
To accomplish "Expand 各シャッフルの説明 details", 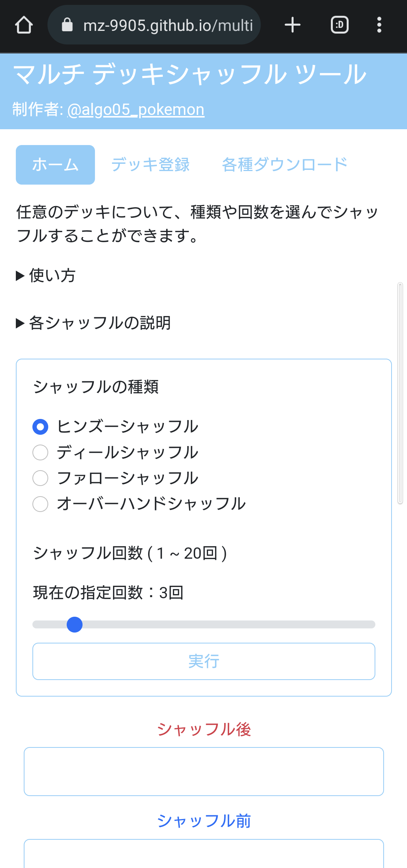I will pyautogui.click(x=93, y=323).
